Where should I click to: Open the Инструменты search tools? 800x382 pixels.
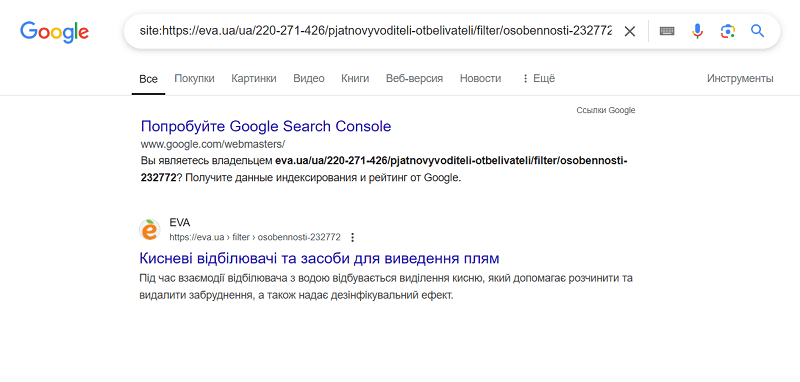740,79
